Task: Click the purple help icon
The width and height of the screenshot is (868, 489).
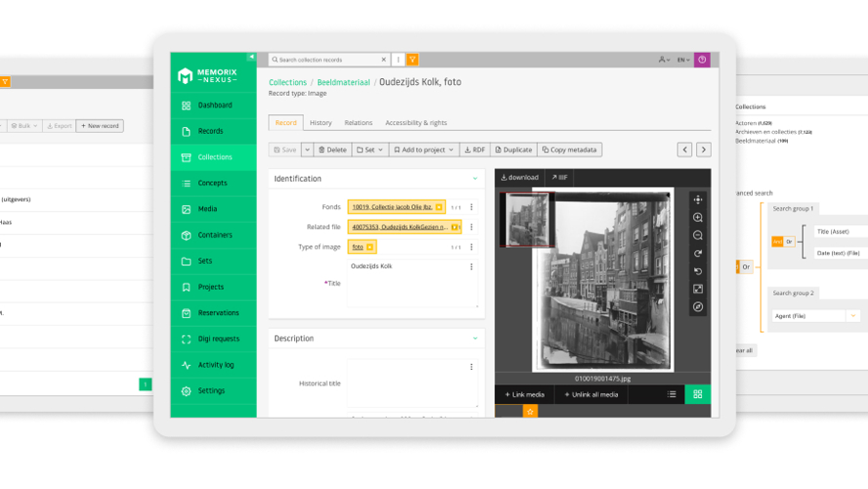Action: [x=702, y=60]
